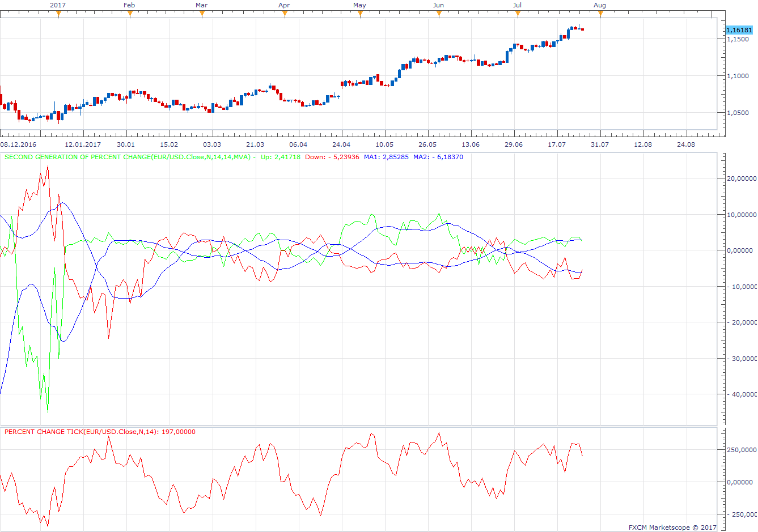This screenshot has height=532, width=758.
Task: Click the current price tag 1,16181
Action: (739, 30)
